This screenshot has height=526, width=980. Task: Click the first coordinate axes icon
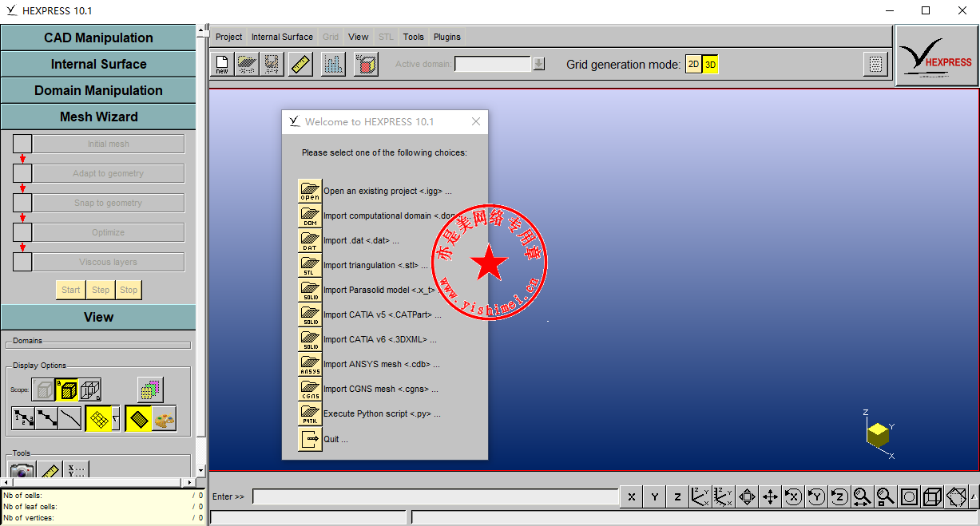point(701,496)
